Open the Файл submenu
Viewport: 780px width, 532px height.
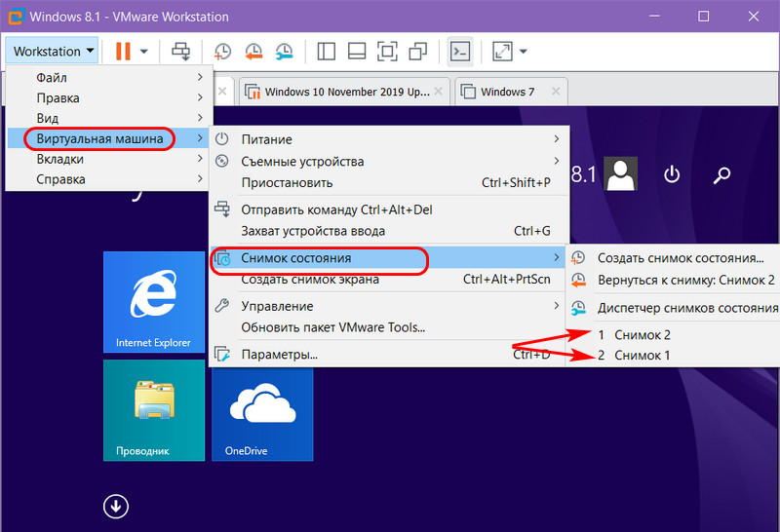point(109,77)
